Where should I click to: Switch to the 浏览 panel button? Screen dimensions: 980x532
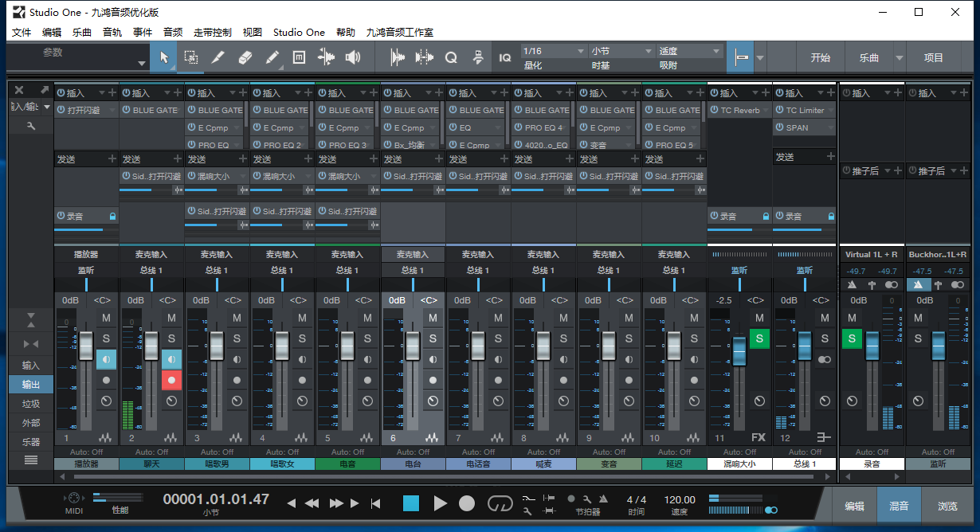click(947, 506)
